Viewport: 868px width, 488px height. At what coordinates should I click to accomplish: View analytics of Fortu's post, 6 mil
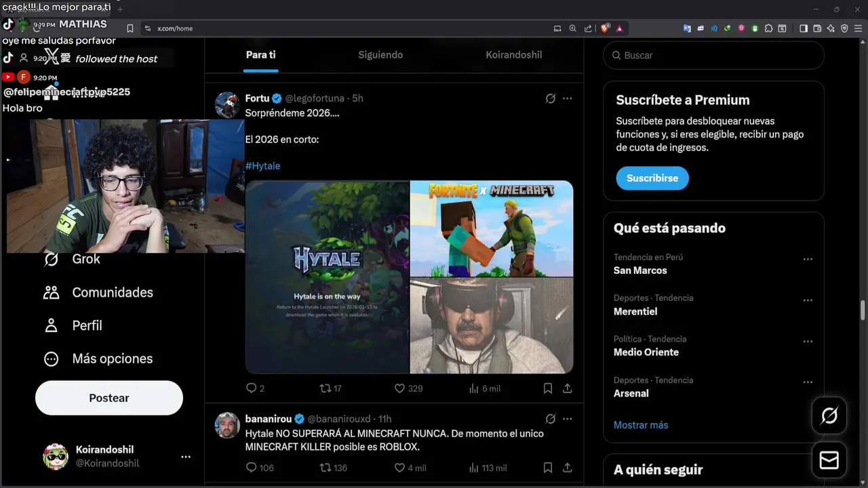pyautogui.click(x=484, y=388)
